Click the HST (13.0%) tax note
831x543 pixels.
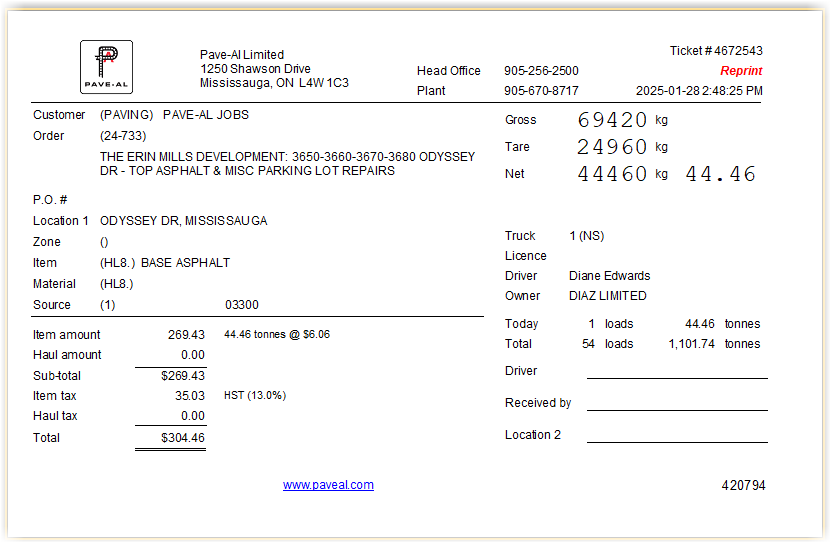tap(255, 396)
